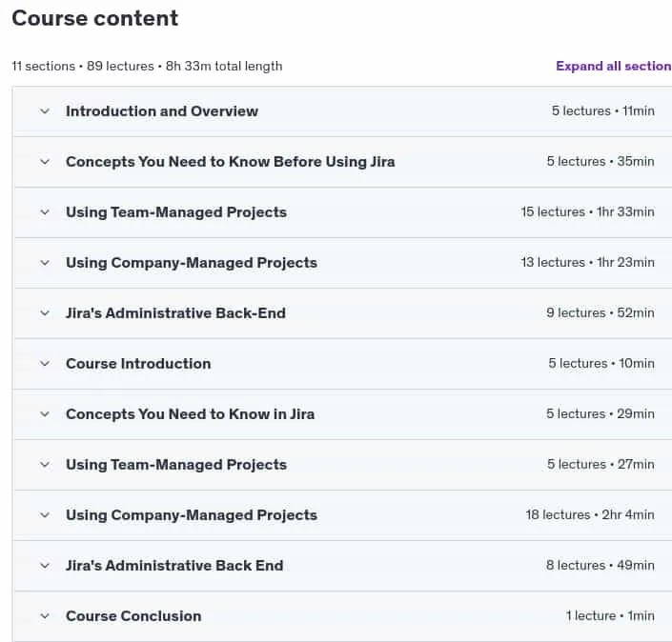Click the 9 lectures 52min label
Screen dimensions: 672x642
[x=601, y=313]
